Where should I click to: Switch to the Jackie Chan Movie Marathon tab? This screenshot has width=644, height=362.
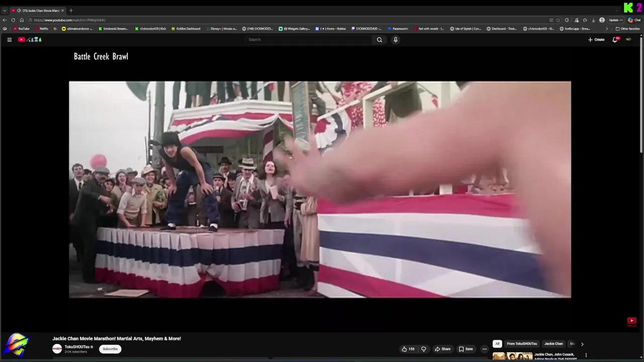(38, 11)
